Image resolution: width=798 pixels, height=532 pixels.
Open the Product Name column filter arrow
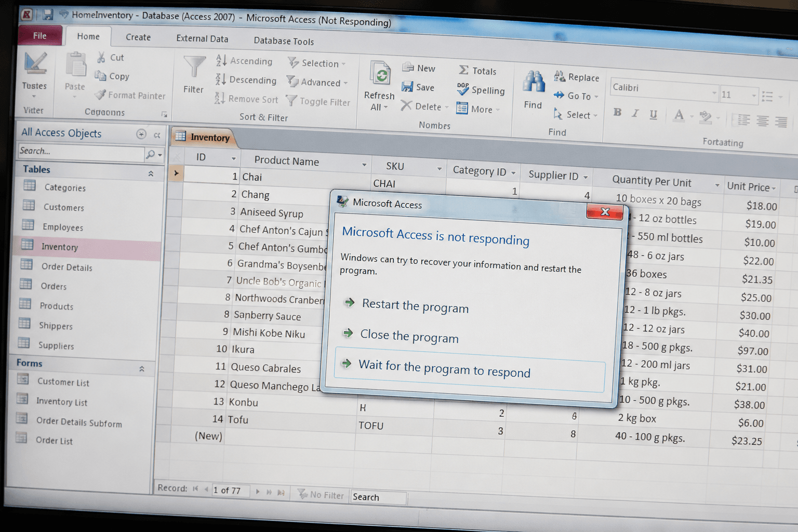(x=364, y=165)
